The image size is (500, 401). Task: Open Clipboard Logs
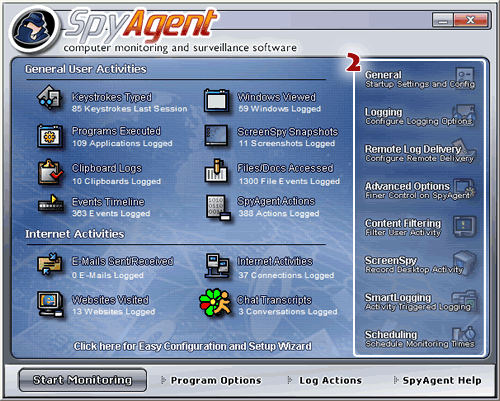tap(107, 168)
